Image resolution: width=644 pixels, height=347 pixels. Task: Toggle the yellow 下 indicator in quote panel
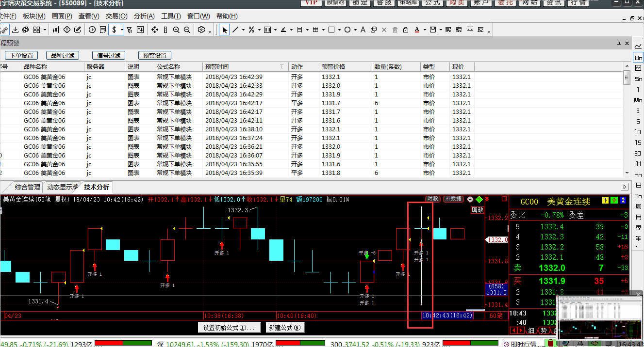(605, 200)
